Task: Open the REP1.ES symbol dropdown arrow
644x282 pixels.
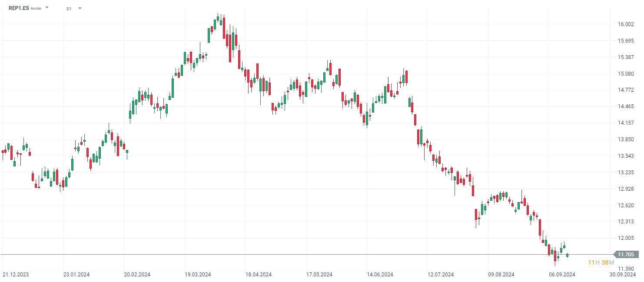Action: click(47, 8)
